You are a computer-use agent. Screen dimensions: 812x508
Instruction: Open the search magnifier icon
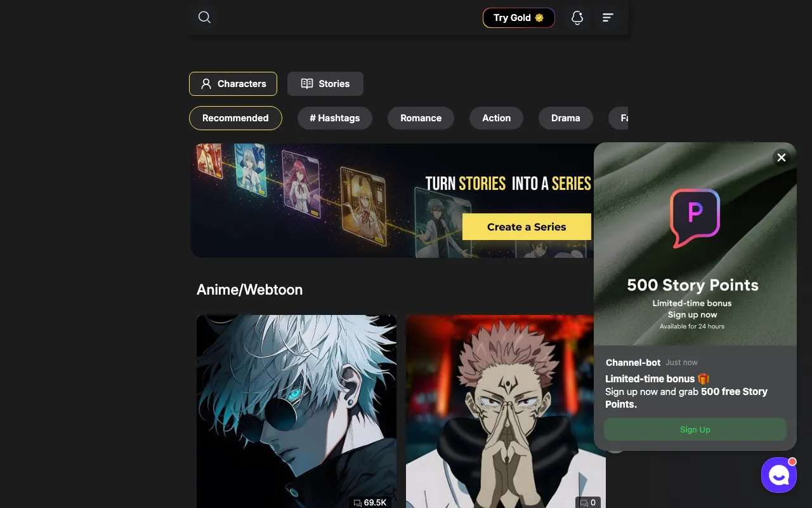204,17
